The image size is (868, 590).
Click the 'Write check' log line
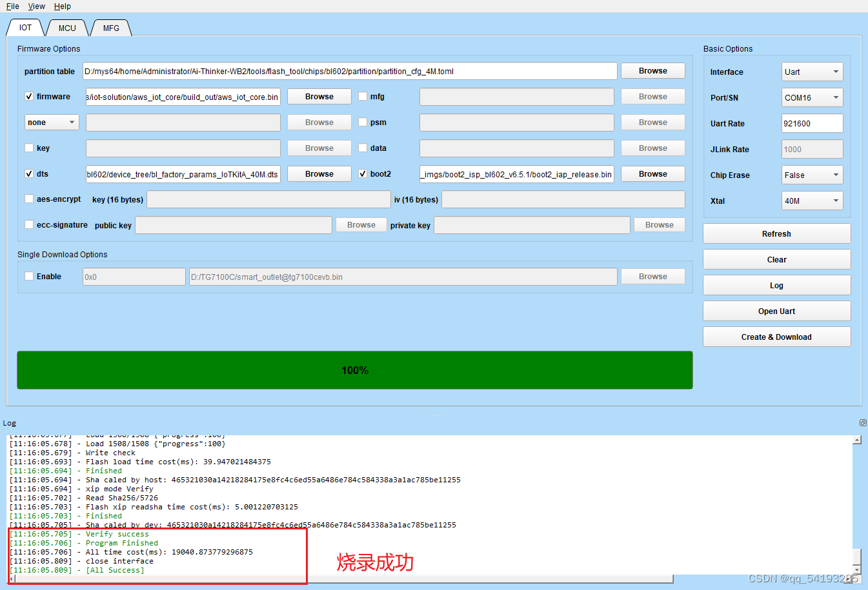(x=72, y=453)
